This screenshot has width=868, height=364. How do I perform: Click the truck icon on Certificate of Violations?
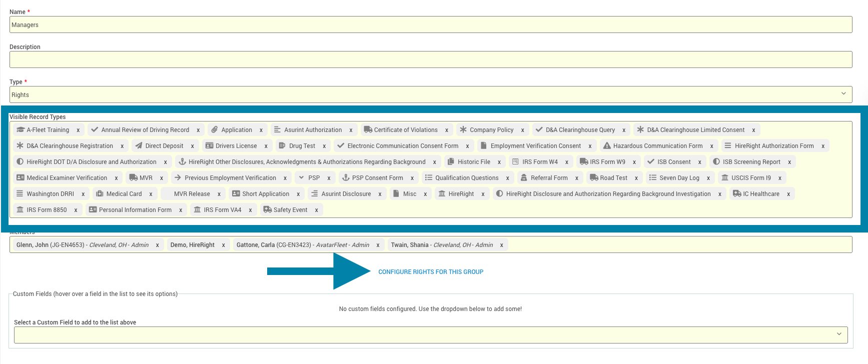pos(368,130)
